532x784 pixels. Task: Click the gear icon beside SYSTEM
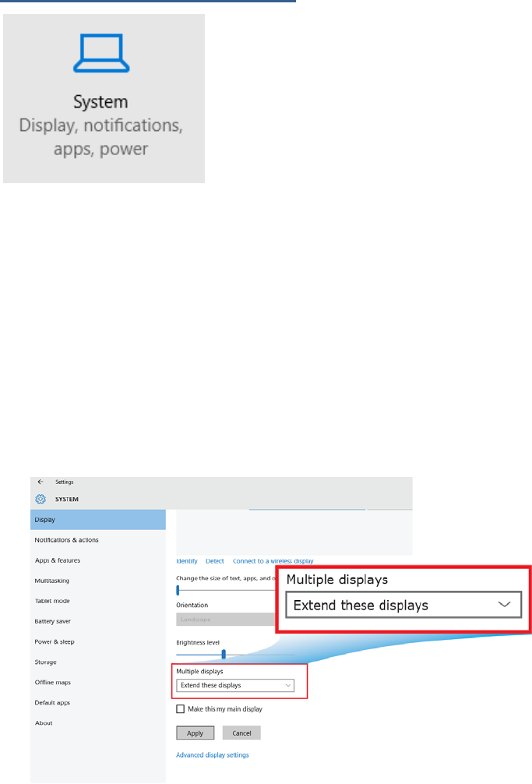41,499
